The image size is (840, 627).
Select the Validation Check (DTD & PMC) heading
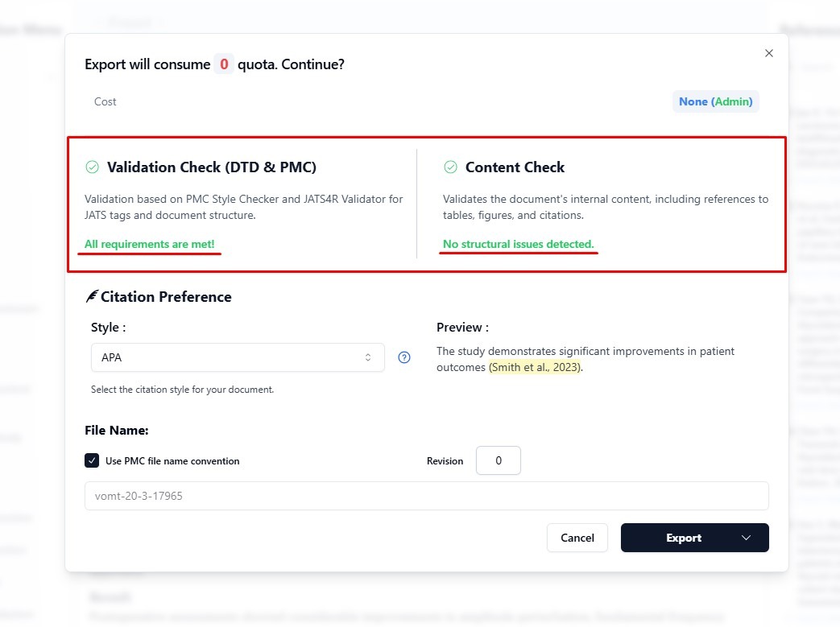coord(212,167)
